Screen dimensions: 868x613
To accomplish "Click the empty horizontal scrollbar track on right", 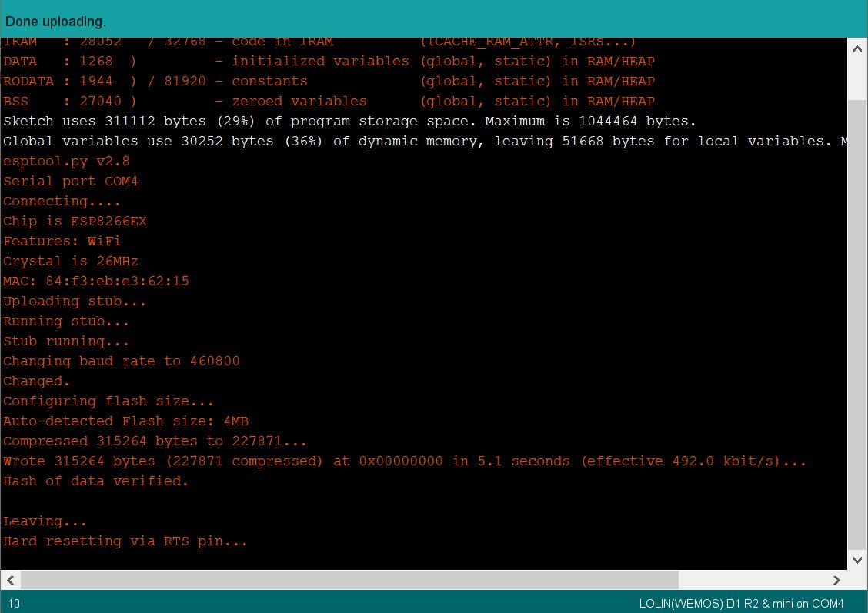I will coord(754,581).
